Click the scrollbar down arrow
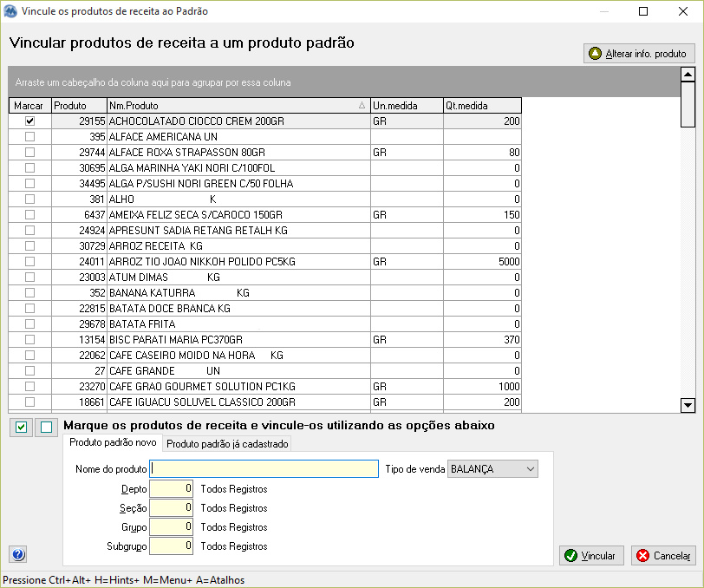The width and height of the screenshot is (704, 588). (x=688, y=405)
